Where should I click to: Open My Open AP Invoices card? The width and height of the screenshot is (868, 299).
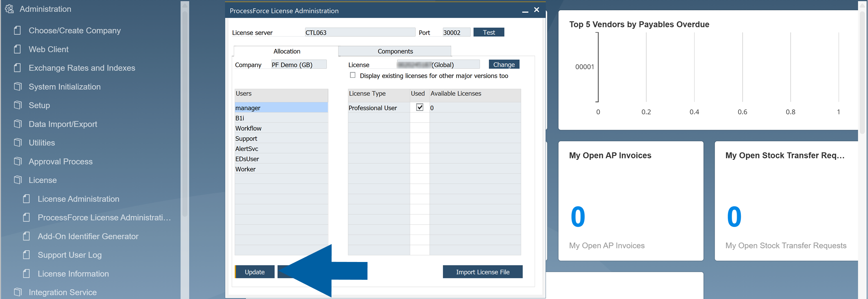[631, 201]
